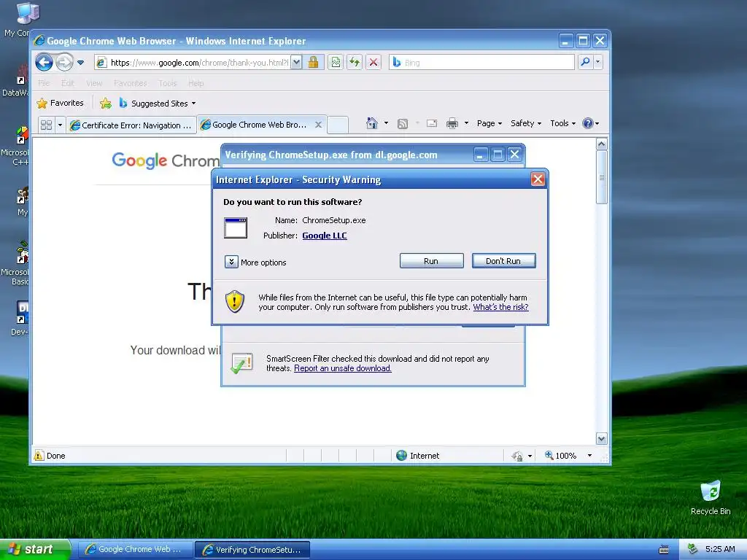This screenshot has height=560, width=747.
Task: Click the security lock icon
Action: (x=313, y=63)
